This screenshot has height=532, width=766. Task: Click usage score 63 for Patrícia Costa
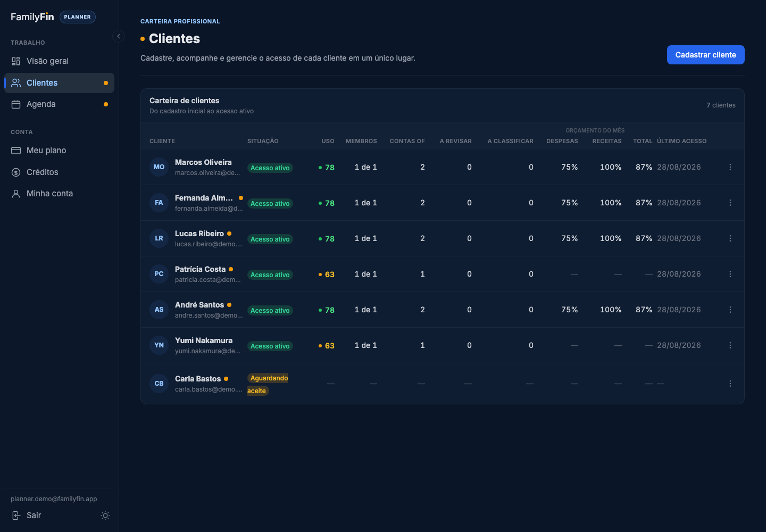pos(327,275)
